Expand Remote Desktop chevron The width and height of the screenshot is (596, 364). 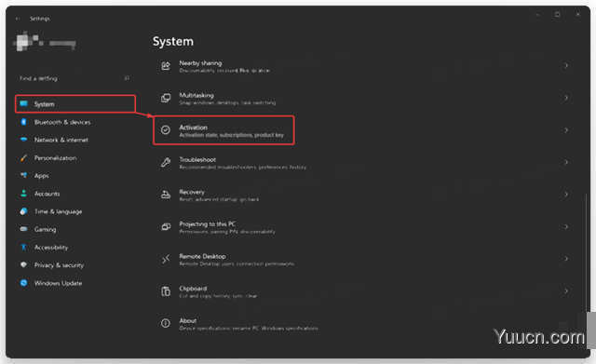click(565, 259)
